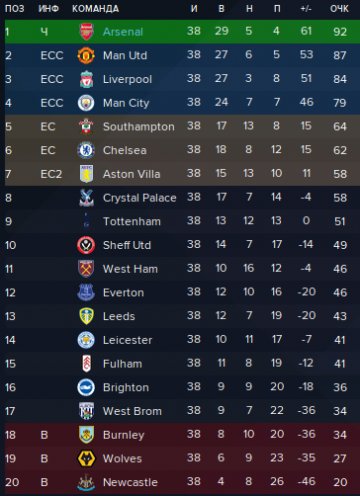Click the Everton team name
Image resolution: width=360 pixels, height=496 pixels.
(x=123, y=293)
